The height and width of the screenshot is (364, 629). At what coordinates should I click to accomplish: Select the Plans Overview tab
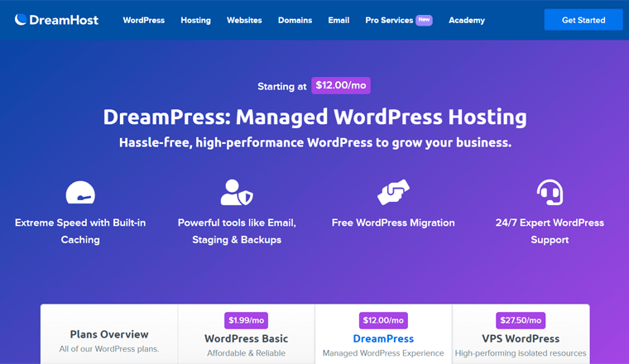[x=109, y=340]
